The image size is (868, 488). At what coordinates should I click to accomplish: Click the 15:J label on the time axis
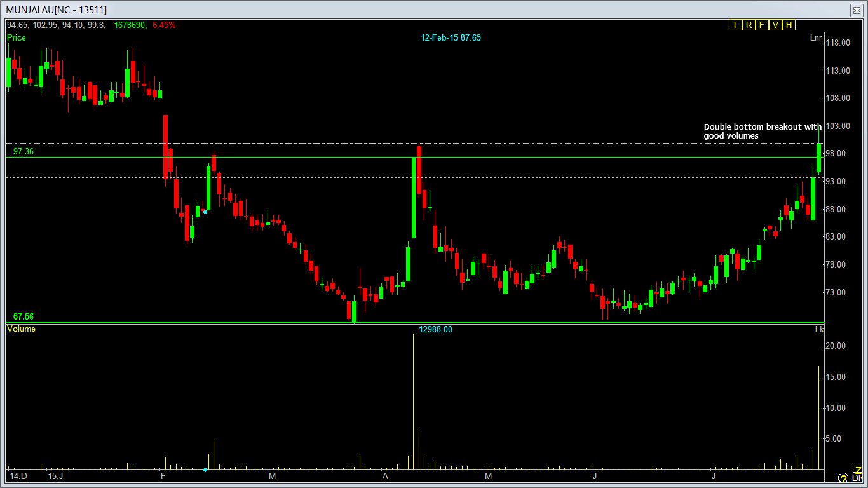click(x=56, y=476)
